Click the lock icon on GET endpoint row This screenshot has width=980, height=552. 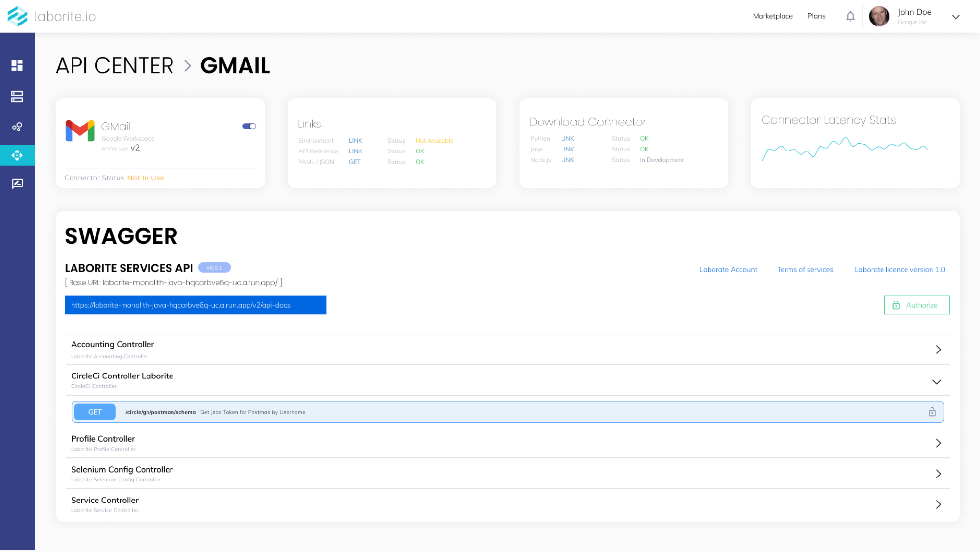point(932,412)
